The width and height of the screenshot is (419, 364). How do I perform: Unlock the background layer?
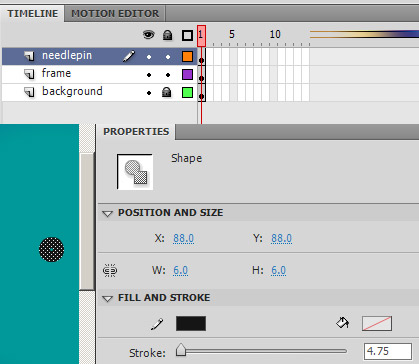click(x=167, y=92)
